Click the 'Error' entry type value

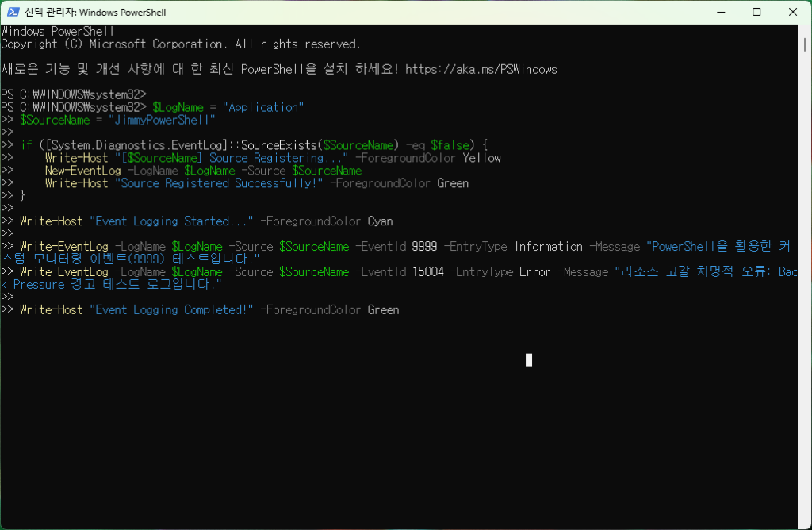tap(534, 272)
